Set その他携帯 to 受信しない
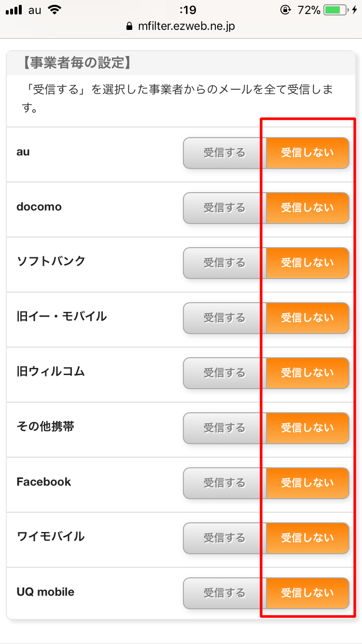Image resolution: width=362 pixels, height=644 pixels. (x=307, y=428)
